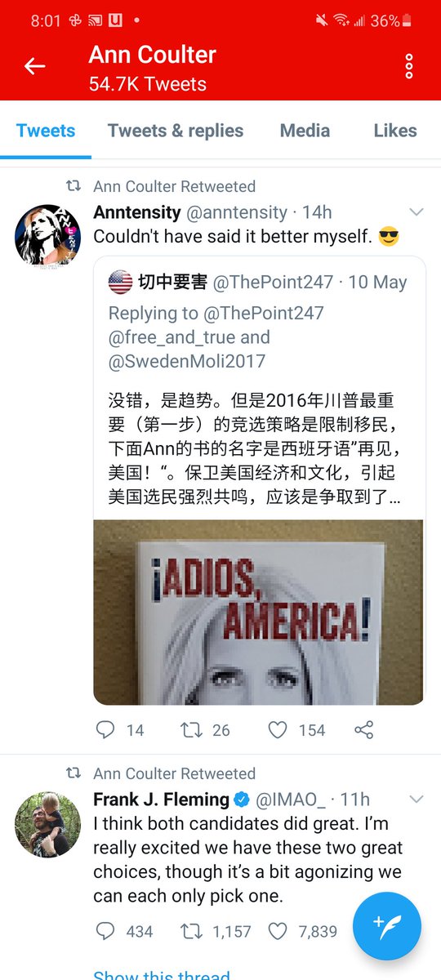Tap the back arrow in header

pyautogui.click(x=34, y=66)
